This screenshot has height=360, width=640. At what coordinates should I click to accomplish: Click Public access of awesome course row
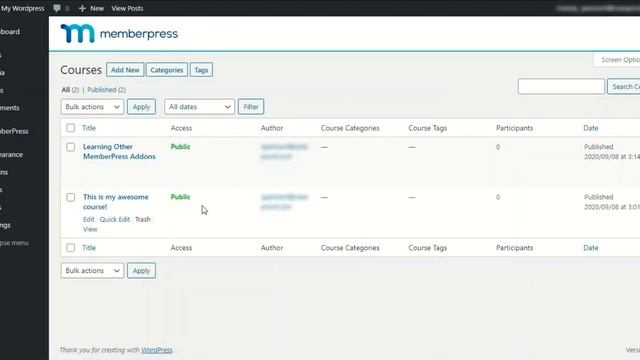tap(180, 197)
